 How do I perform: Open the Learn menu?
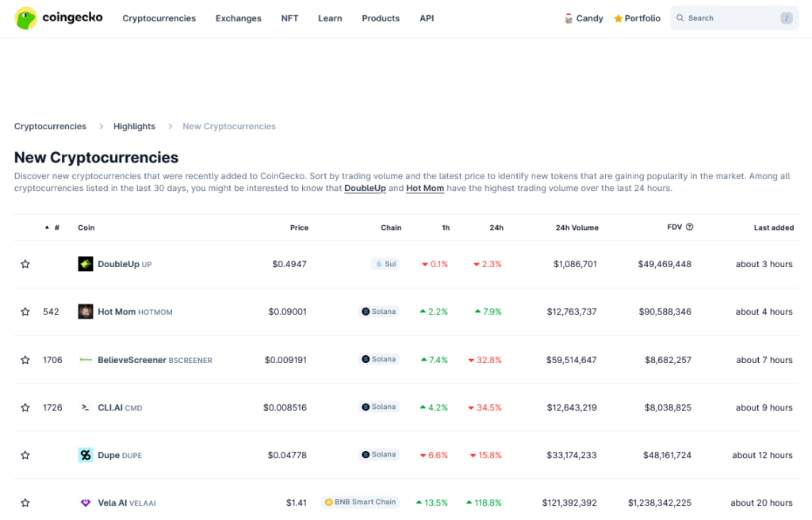[x=330, y=18]
